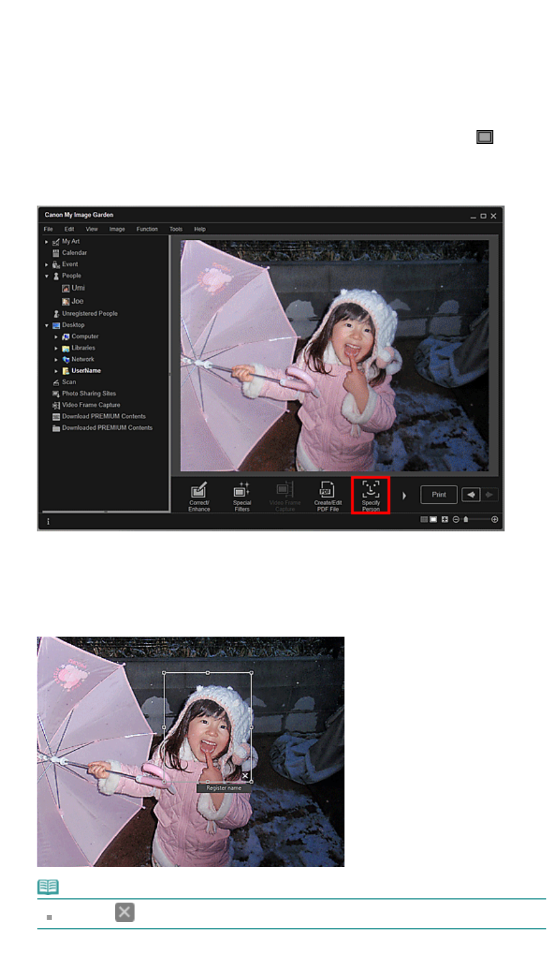This screenshot has width=560, height=978.
Task: Open Video Frame Capture in the sidebar
Action: click(x=86, y=405)
